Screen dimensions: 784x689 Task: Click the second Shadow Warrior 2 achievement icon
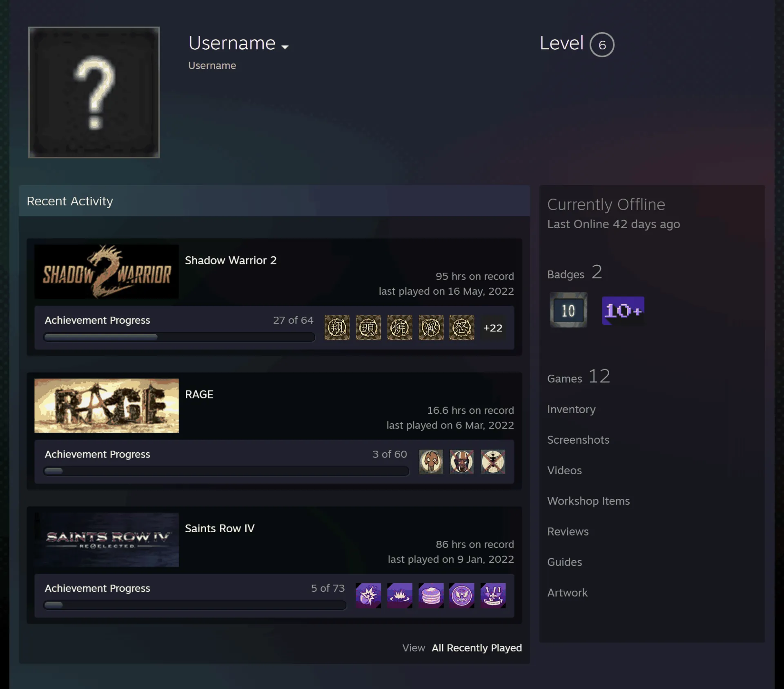point(368,327)
